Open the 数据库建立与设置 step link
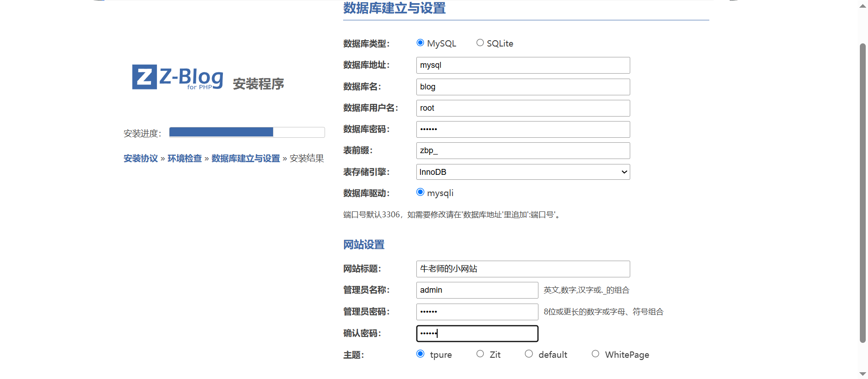The image size is (868, 379). coord(245,159)
